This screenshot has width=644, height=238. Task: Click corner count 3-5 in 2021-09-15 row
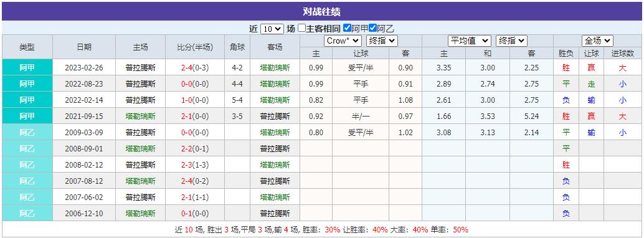click(237, 117)
